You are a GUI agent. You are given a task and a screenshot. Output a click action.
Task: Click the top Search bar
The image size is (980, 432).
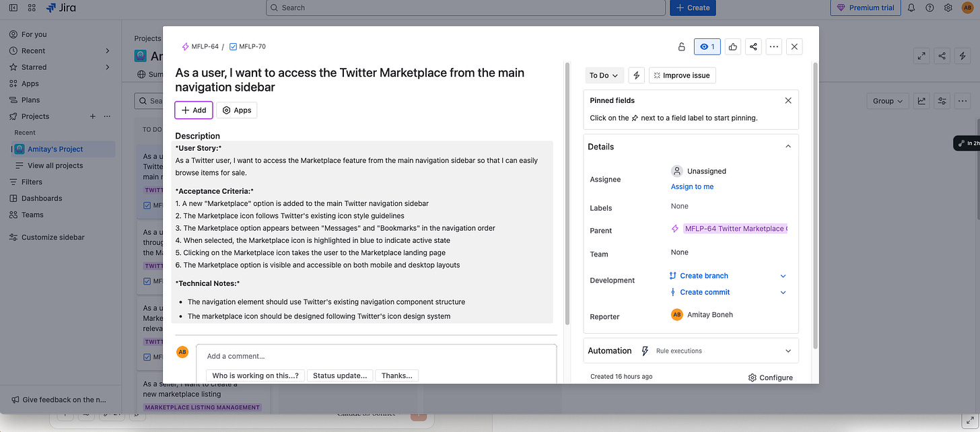466,7
